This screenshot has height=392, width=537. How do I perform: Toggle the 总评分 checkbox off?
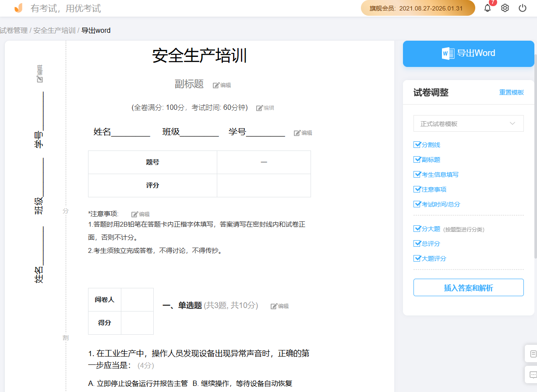(417, 243)
